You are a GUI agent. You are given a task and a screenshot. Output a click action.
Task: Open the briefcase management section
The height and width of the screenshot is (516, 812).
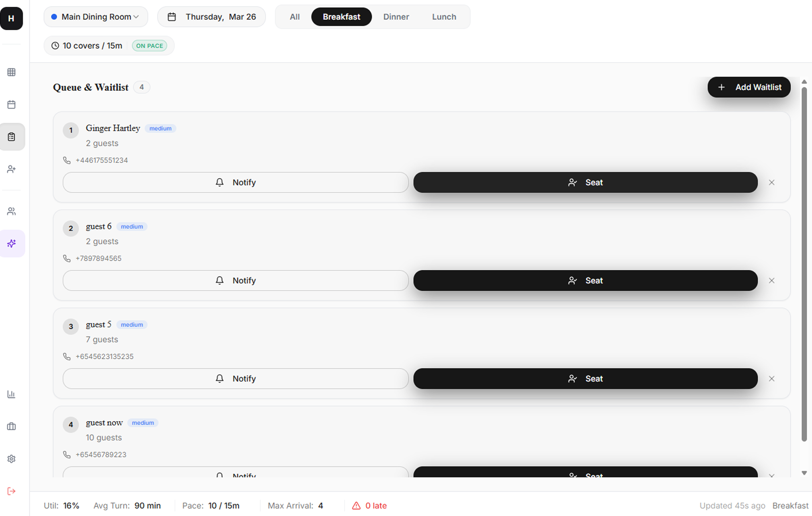pos(11,426)
